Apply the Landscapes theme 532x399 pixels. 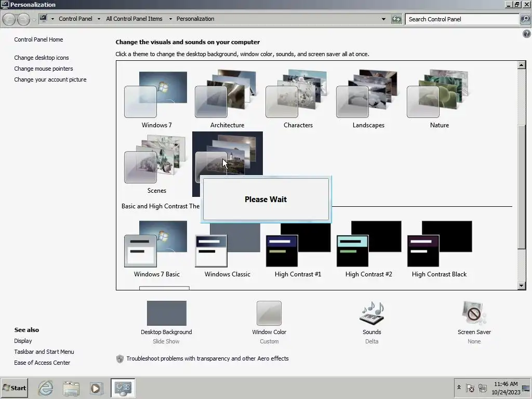pyautogui.click(x=368, y=99)
